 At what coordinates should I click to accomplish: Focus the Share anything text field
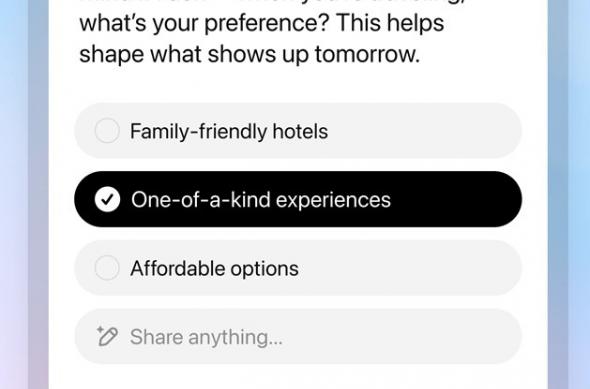coord(298,336)
